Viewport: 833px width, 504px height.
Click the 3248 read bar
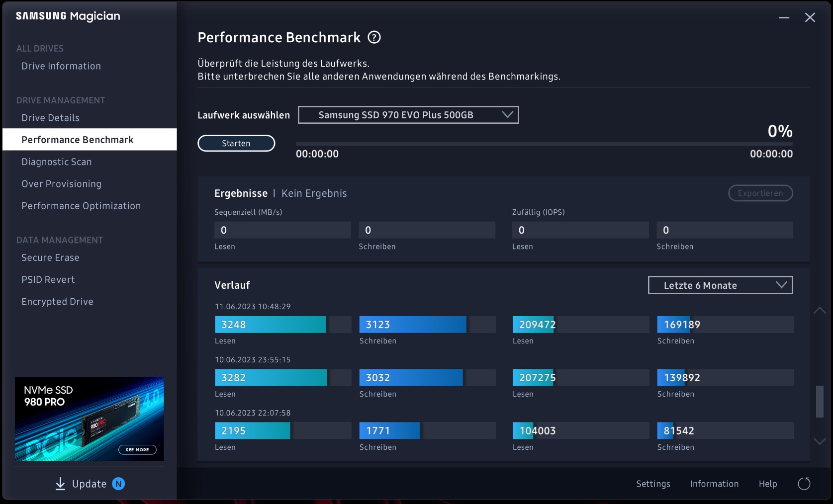click(283, 325)
